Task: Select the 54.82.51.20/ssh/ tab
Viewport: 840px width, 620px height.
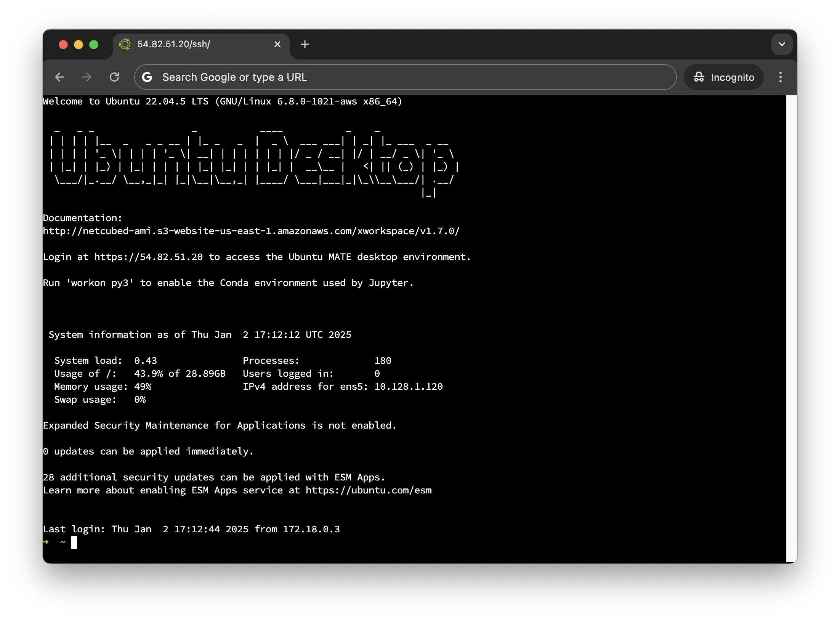Action: [201, 45]
